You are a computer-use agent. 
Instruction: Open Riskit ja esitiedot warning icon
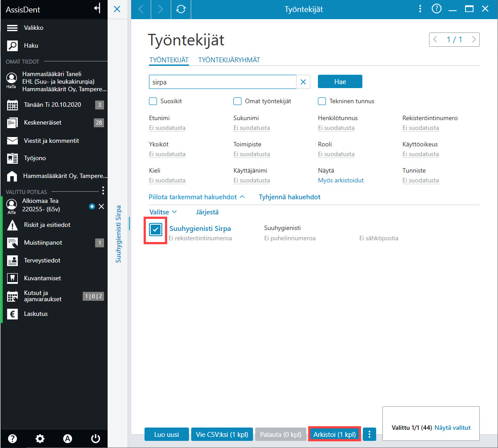(12, 225)
